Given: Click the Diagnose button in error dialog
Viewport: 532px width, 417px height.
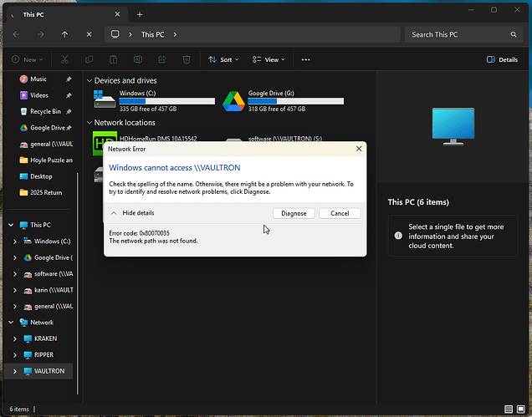Looking at the screenshot, I should 294,213.
